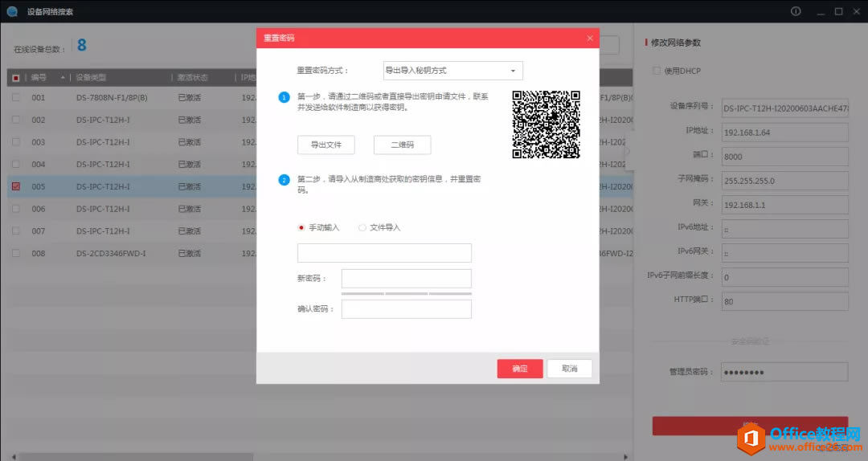The height and width of the screenshot is (461, 868).
Task: Open the reset password method dropdown
Action: (452, 71)
